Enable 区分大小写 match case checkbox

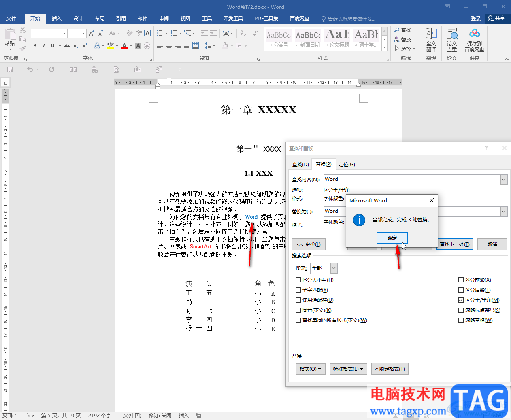[298, 280]
